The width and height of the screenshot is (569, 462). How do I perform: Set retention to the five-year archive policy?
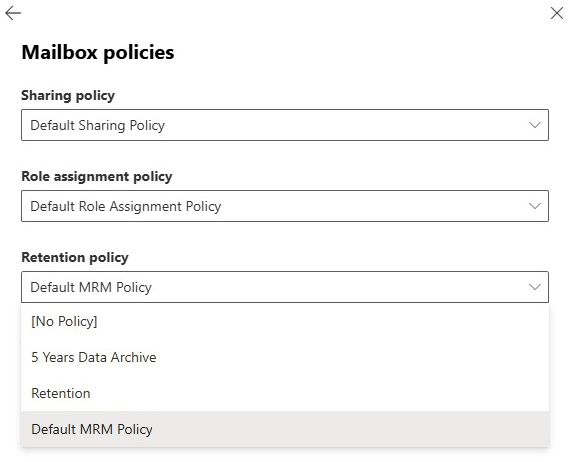[285, 357]
